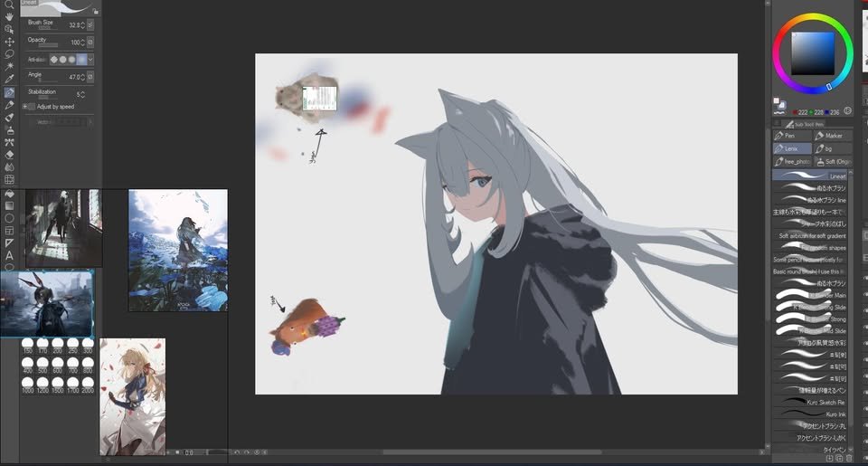Select the Brush tool
The image size is (868, 466).
click(9, 118)
